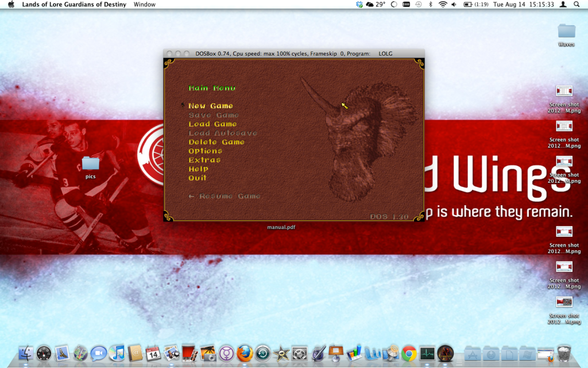The width and height of the screenshot is (588, 368).
Task: Select Load Game menu entry
Action: coord(212,124)
